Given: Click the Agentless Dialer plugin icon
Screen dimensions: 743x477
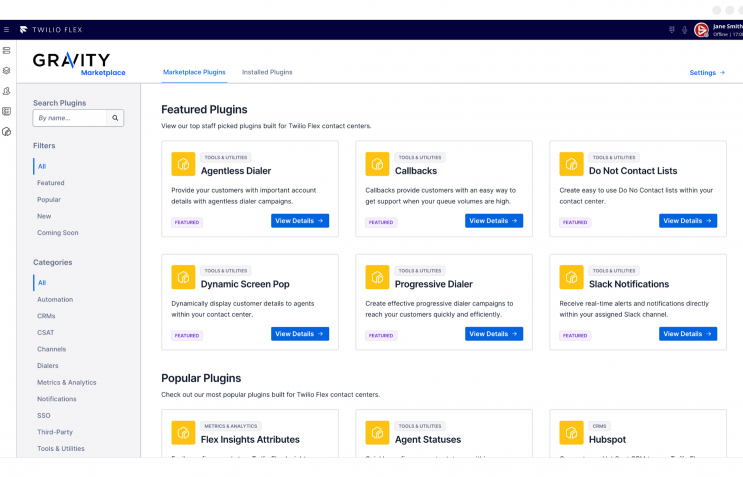Looking at the screenshot, I should point(183,164).
